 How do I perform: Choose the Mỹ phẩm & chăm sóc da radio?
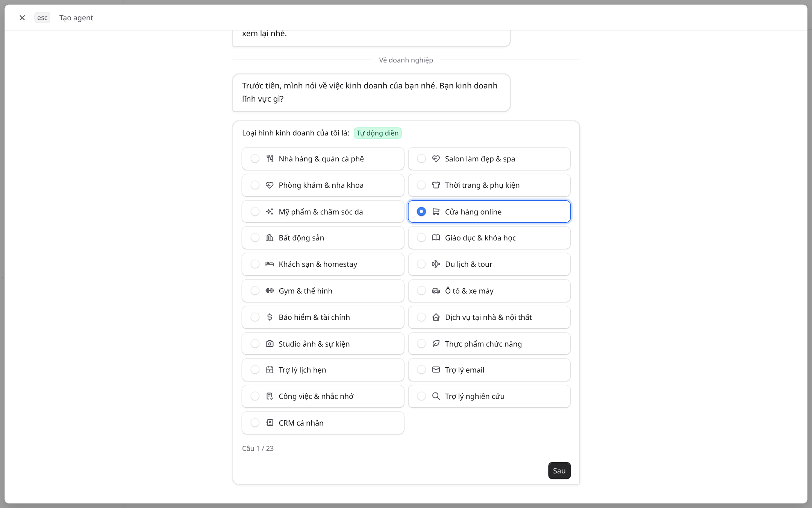pos(255,211)
